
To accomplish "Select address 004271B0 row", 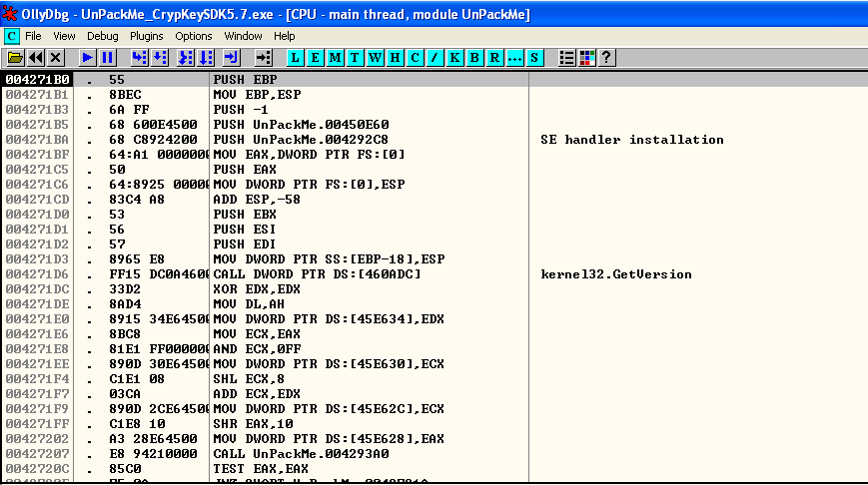I will pyautogui.click(x=434, y=80).
